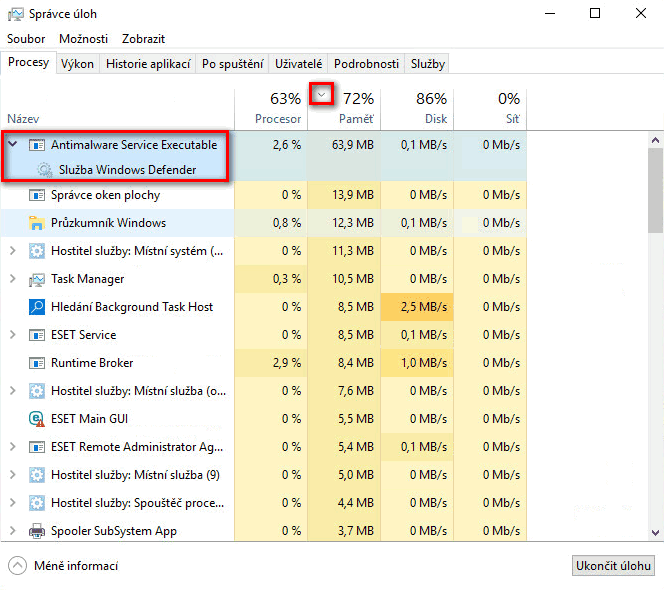Image resolution: width=664 pixels, height=590 pixels.
Task: Click the ESET Main GUI icon
Action: click(x=37, y=419)
